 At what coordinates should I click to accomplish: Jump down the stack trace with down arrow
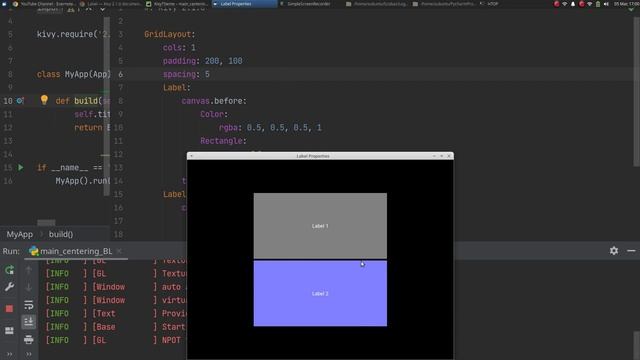[29, 287]
